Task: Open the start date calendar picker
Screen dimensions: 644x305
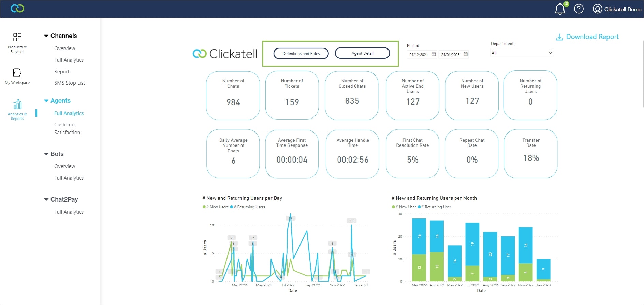Action: (x=434, y=54)
